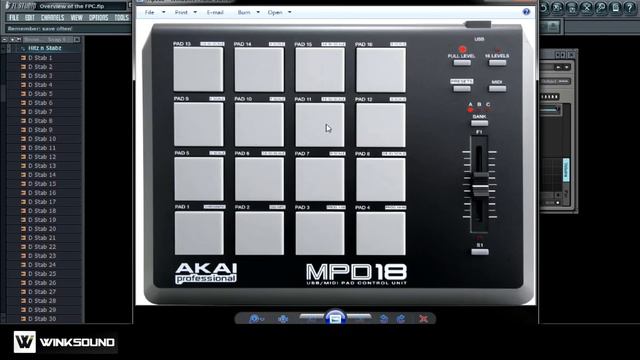
Task: Click the D Stab 5 sample icon
Action: [23, 94]
